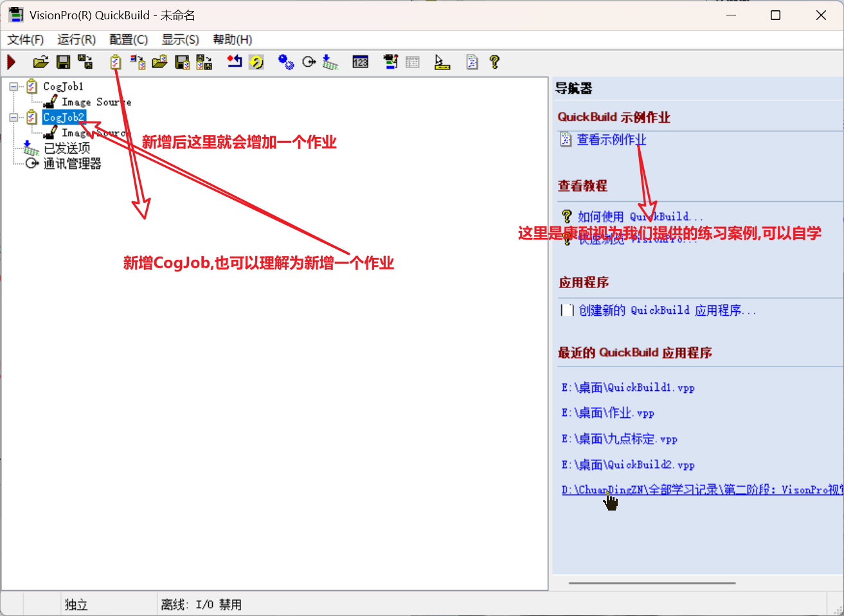
Task: Maximize the VisionPro QuickBuild window
Action: click(775, 15)
